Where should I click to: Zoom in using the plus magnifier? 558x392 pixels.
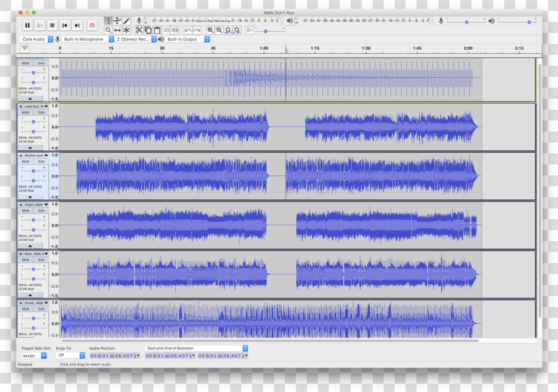click(211, 31)
